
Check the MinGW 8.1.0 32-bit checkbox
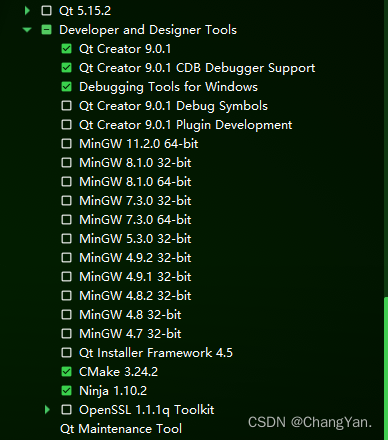pos(66,163)
